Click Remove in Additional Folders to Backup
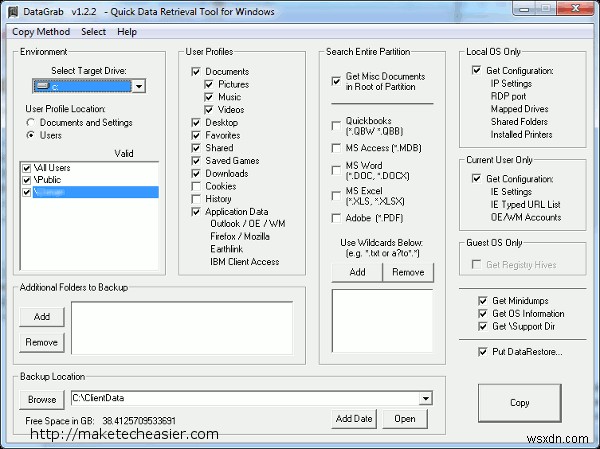This screenshot has height=449, width=600. pyautogui.click(x=42, y=342)
